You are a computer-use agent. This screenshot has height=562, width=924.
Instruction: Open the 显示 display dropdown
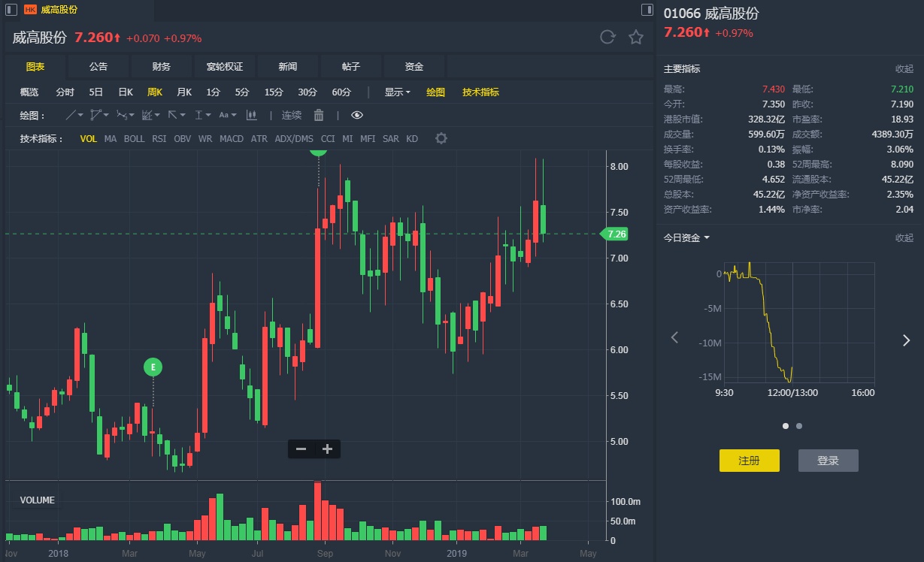[397, 92]
